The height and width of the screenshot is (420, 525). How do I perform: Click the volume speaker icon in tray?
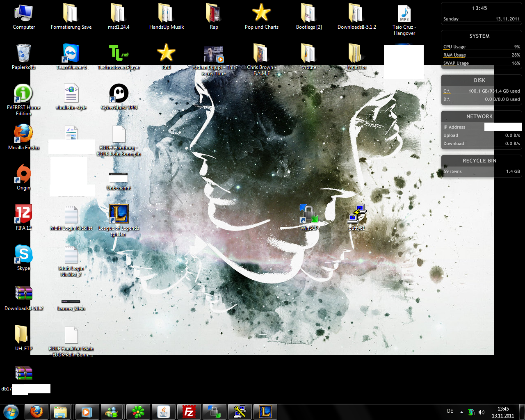point(482,412)
